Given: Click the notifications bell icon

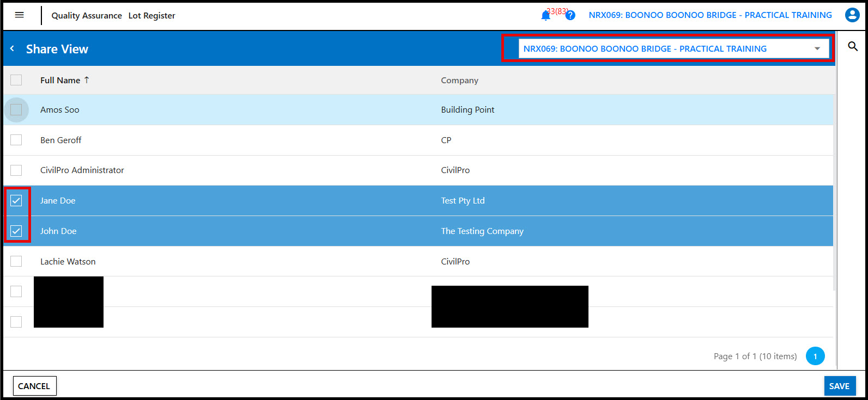Looking at the screenshot, I should (x=545, y=16).
